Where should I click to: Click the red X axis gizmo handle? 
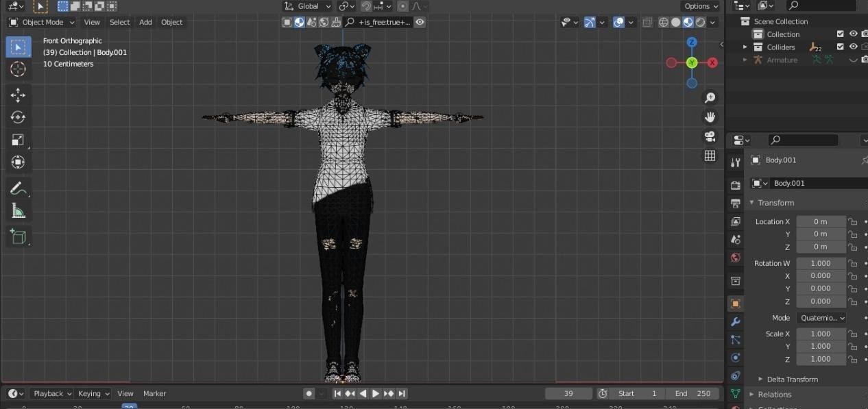tap(712, 62)
